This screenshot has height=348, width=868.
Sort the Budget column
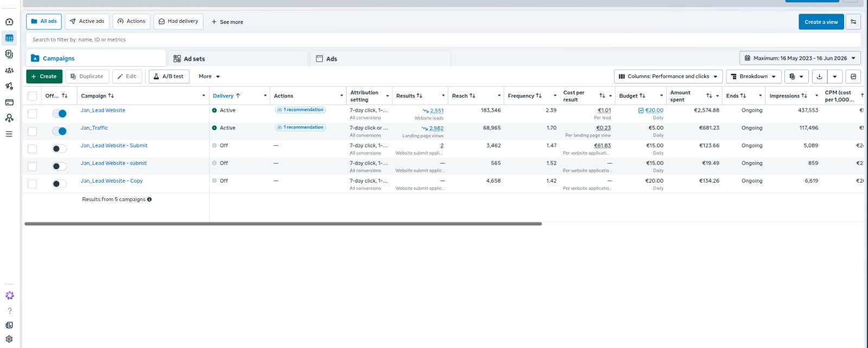[x=642, y=96]
